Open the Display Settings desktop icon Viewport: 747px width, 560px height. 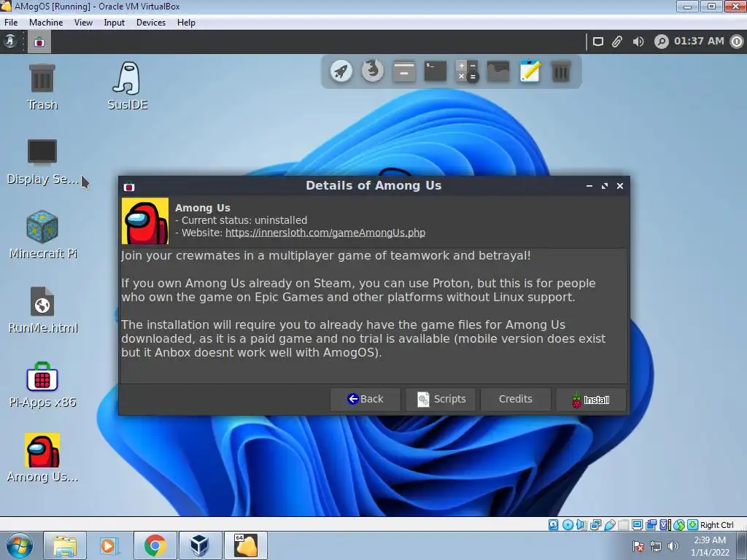click(42, 162)
